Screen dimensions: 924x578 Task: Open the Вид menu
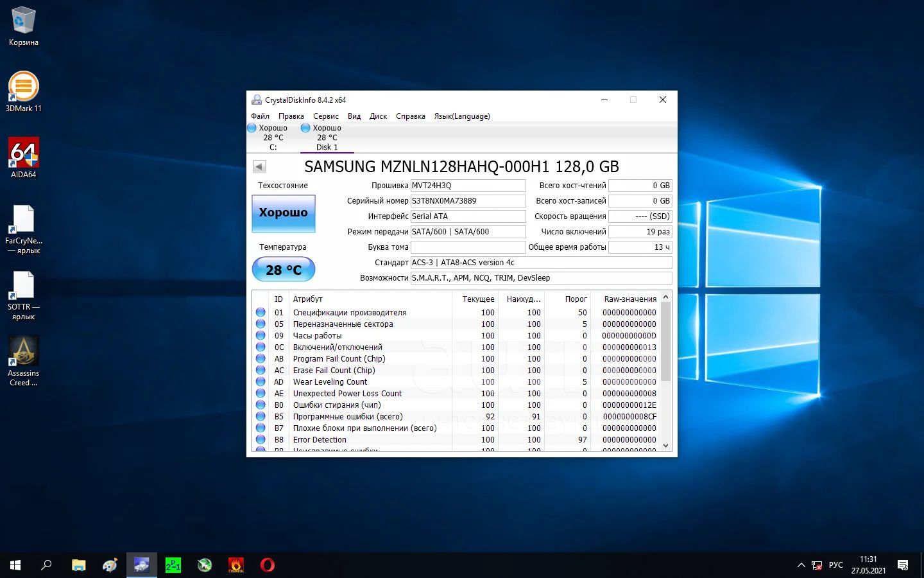pos(354,116)
